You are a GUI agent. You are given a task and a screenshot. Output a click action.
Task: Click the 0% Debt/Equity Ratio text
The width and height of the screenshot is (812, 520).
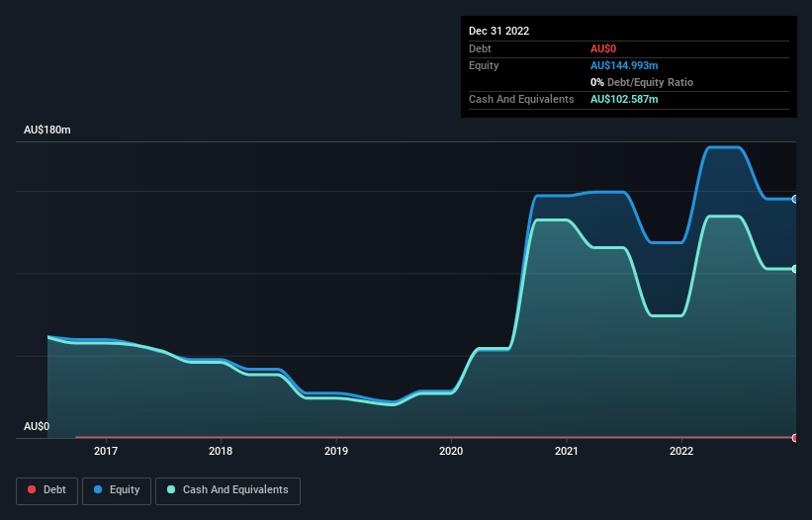642,82
